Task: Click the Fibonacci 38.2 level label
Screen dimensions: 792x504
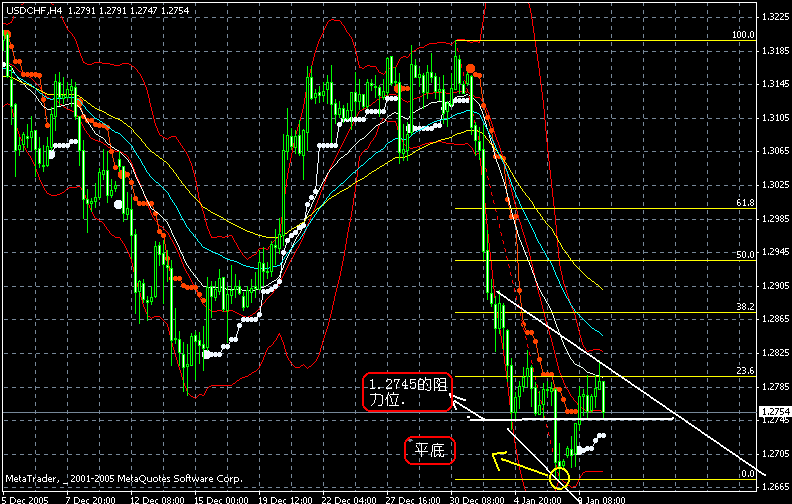Action: point(746,307)
